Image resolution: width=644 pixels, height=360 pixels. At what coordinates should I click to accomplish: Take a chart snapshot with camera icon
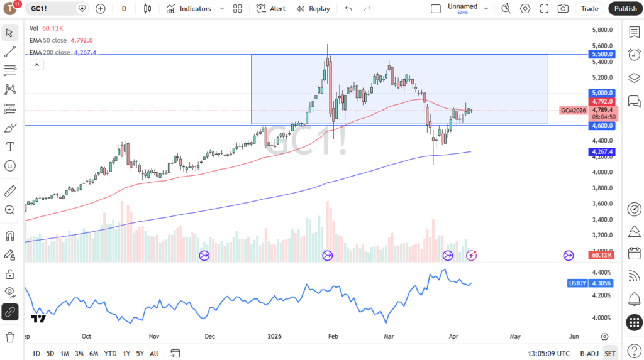pyautogui.click(x=563, y=9)
